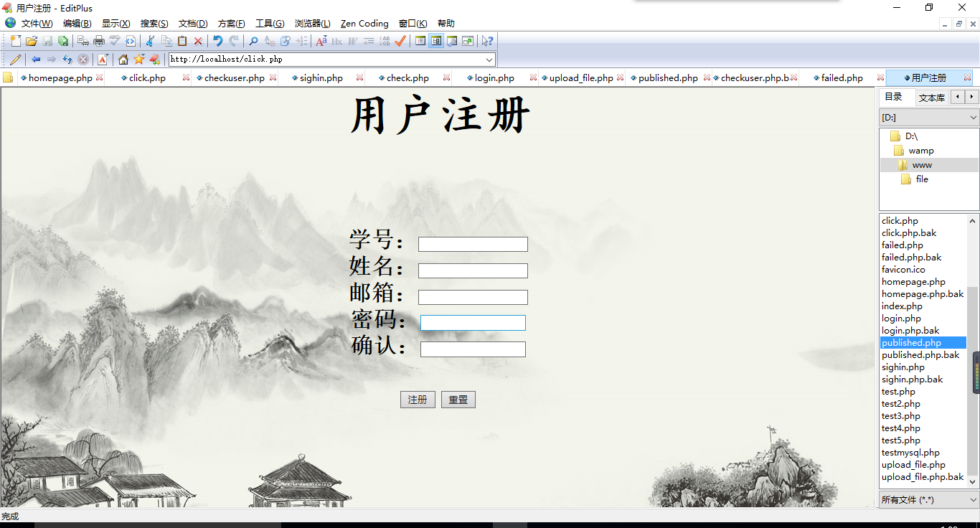This screenshot has height=528, width=980.
Task: Click the Copy icon in toolbar
Action: click(166, 41)
